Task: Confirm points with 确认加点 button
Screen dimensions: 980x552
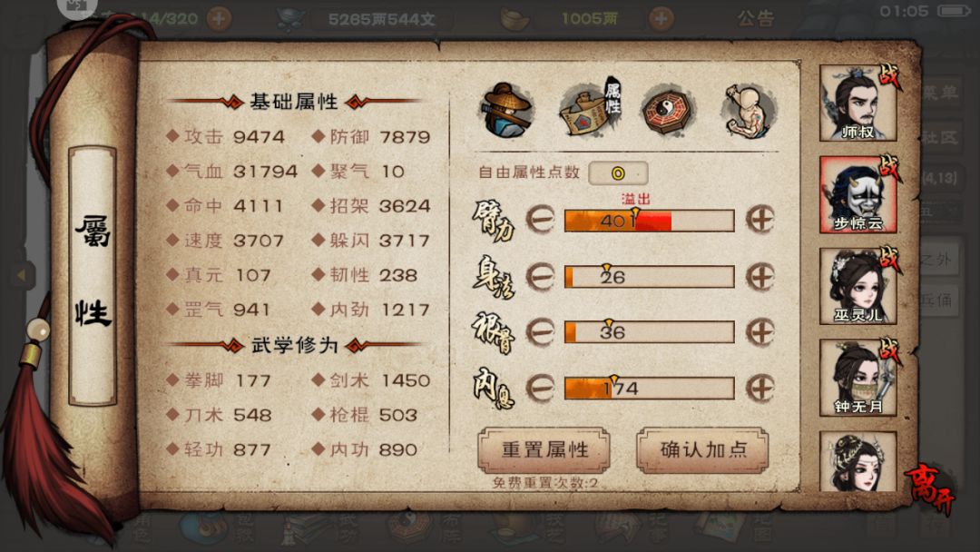Action: pos(702,450)
